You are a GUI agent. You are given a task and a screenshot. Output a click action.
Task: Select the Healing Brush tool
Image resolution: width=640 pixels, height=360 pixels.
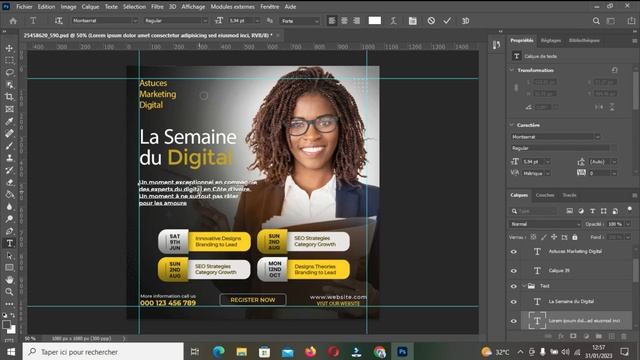click(9, 133)
